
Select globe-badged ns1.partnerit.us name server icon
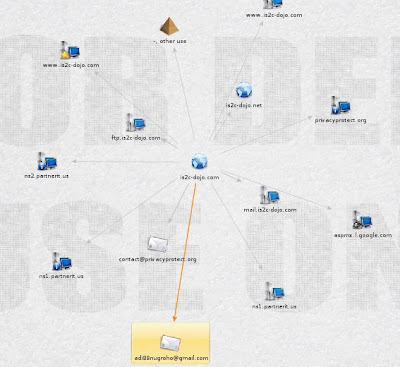click(62, 261)
